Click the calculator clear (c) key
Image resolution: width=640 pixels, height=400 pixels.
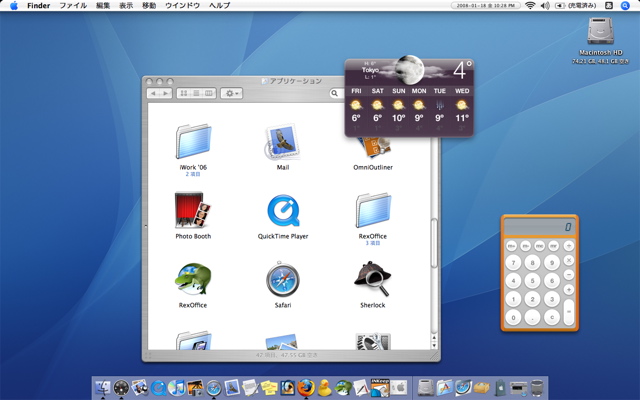coord(552,317)
